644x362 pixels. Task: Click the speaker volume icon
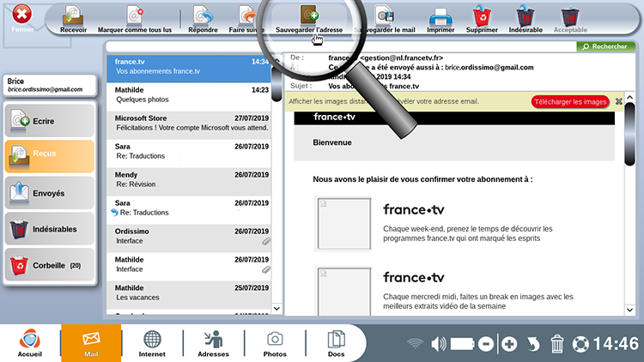438,344
